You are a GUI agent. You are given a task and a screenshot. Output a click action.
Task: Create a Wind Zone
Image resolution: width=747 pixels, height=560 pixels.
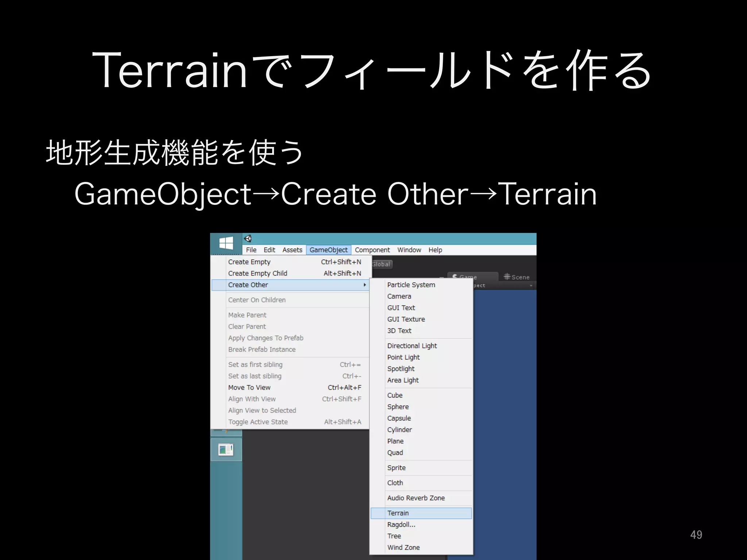(421, 548)
